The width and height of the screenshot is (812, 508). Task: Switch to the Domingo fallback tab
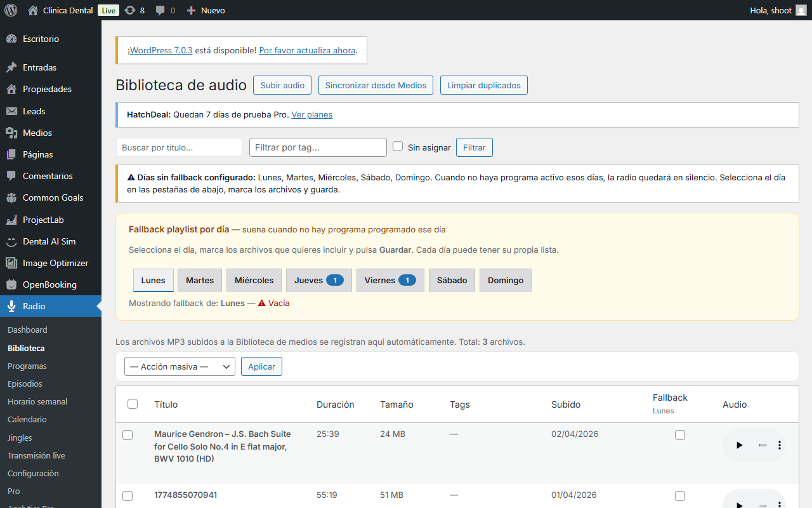point(506,280)
